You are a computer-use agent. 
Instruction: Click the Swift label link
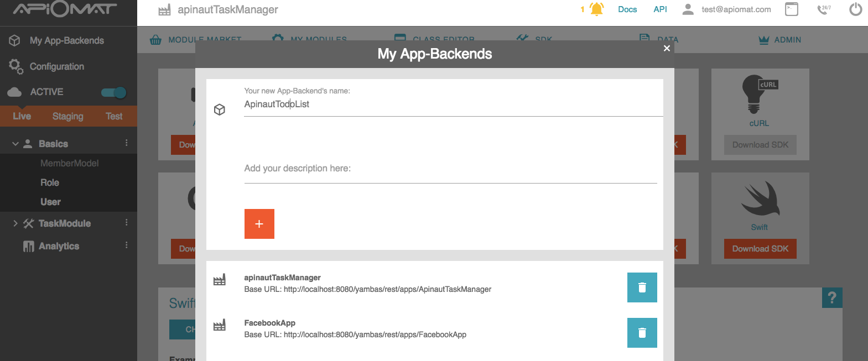coord(759,227)
